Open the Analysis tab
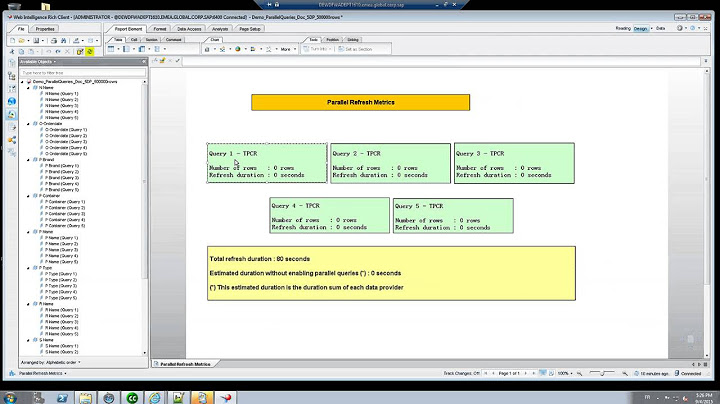720x404 pixels. point(220,29)
